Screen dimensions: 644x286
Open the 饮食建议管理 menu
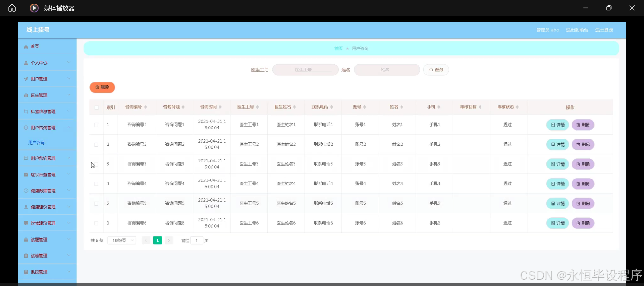point(47,223)
